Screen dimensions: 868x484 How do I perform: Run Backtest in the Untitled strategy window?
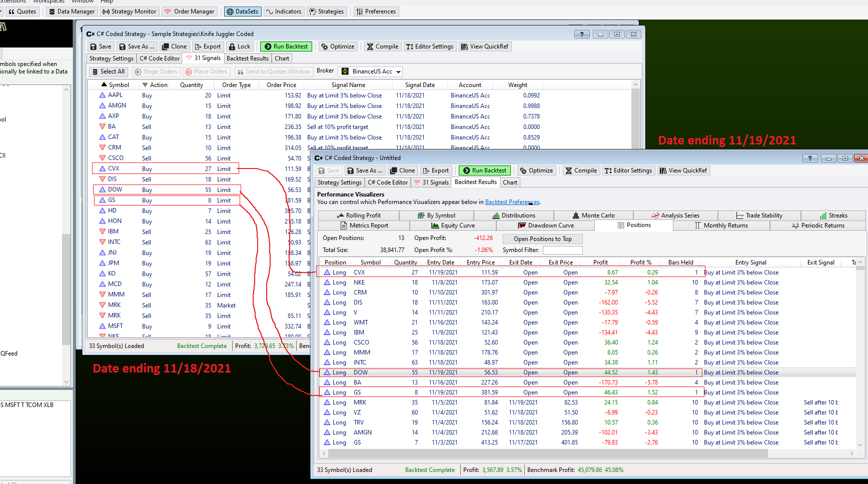pyautogui.click(x=484, y=170)
